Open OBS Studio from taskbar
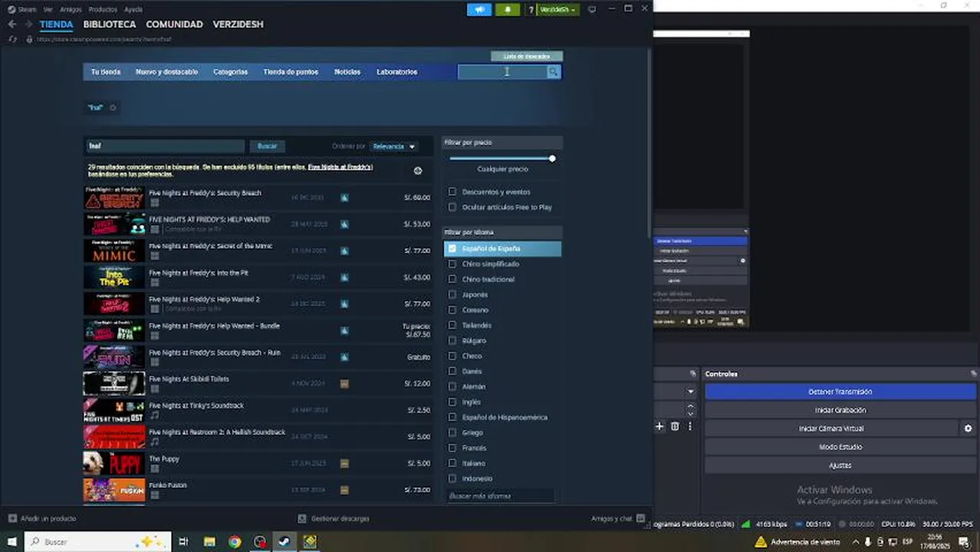 point(260,541)
